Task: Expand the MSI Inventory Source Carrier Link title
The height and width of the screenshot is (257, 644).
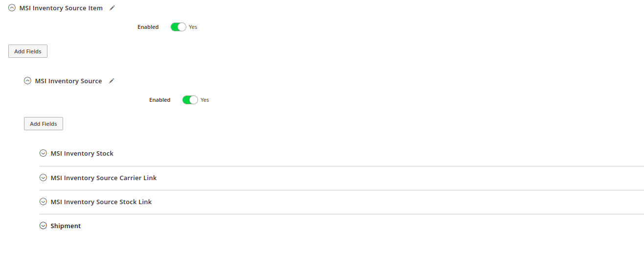Action: coord(104,178)
